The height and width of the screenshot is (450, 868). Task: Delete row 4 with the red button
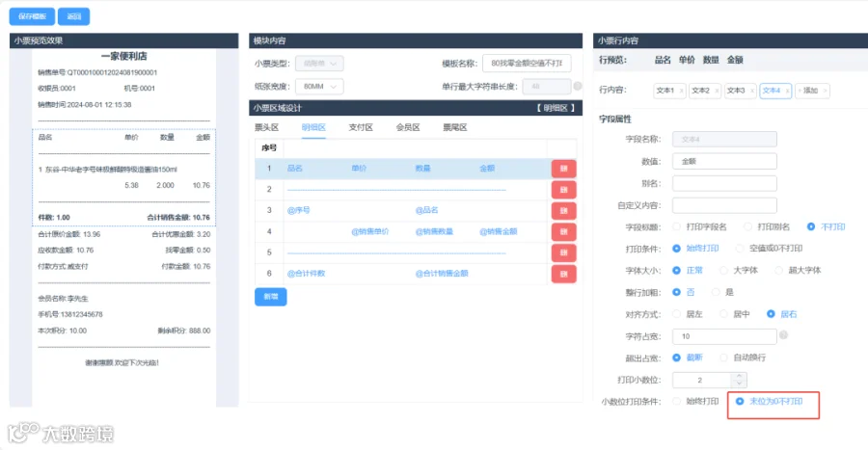click(x=563, y=231)
